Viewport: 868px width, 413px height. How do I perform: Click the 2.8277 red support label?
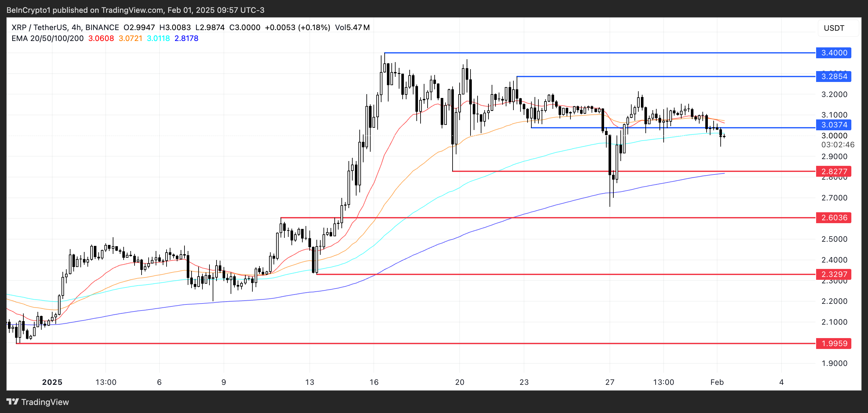point(834,172)
